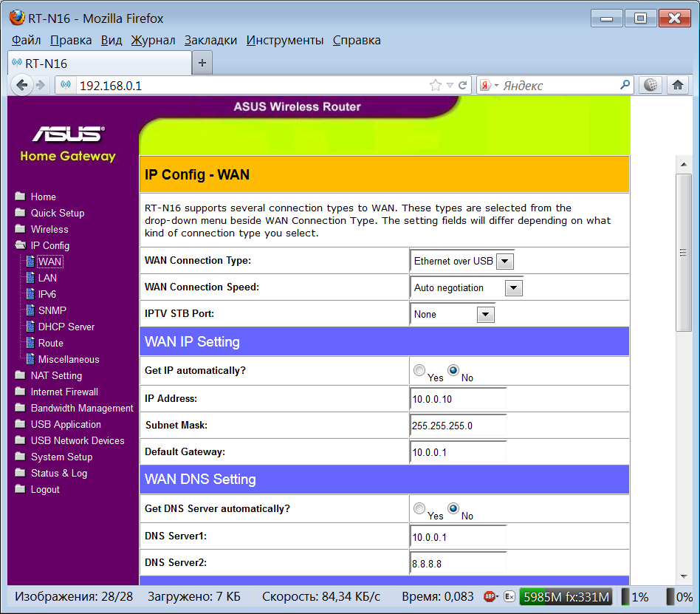Open IPTV STB Port dropdown
This screenshot has width=700, height=614.
tap(485, 315)
